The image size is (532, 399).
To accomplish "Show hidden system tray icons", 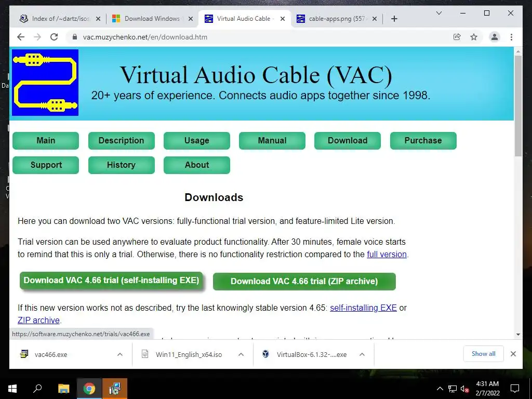I will [x=440, y=389].
